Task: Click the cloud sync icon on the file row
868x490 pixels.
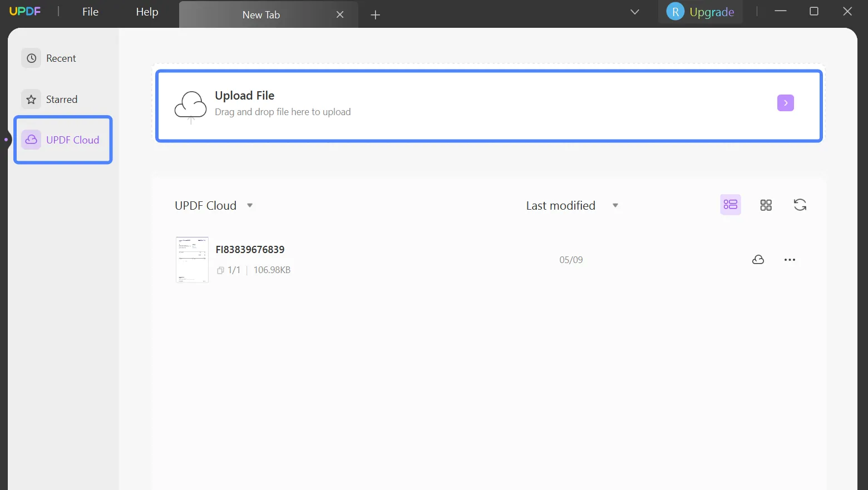Action: 758,260
